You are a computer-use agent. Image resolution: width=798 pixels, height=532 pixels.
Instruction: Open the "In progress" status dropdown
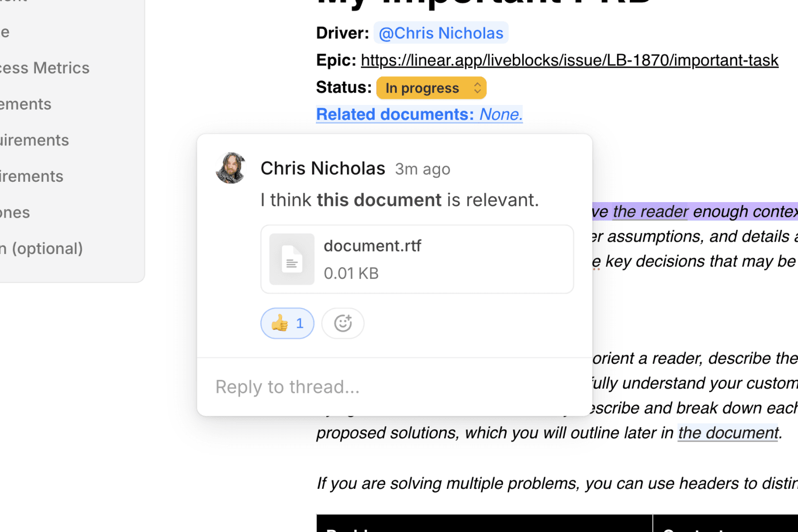click(431, 88)
